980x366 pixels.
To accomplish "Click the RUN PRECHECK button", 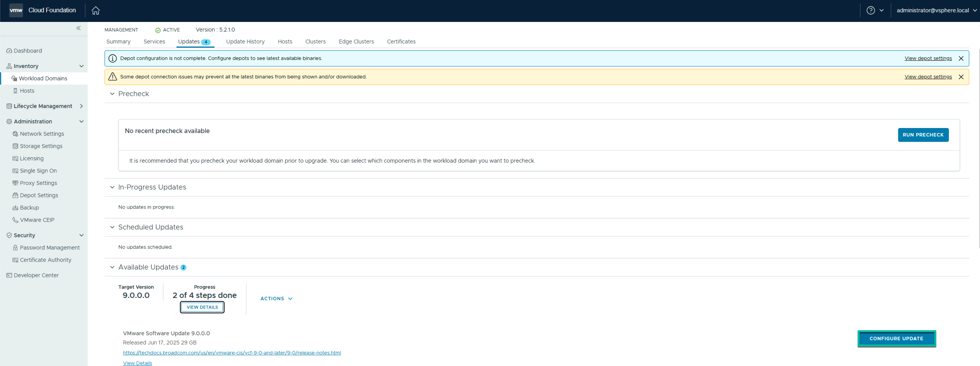I will tap(923, 135).
